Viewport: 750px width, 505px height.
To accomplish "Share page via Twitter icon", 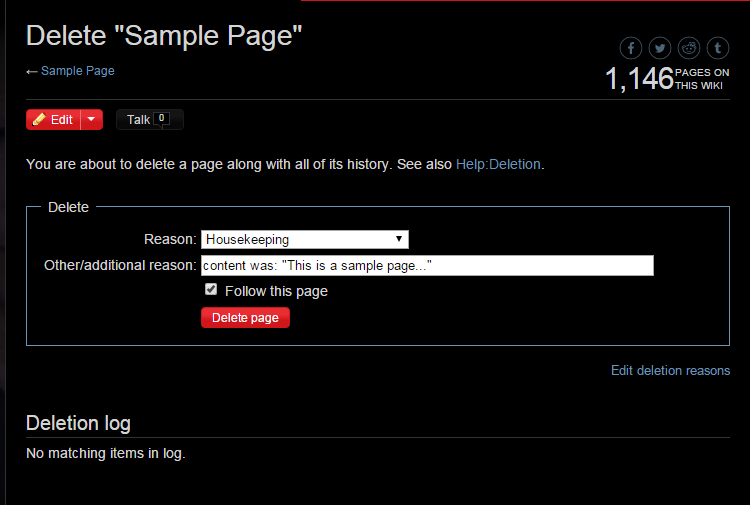I will (x=660, y=48).
